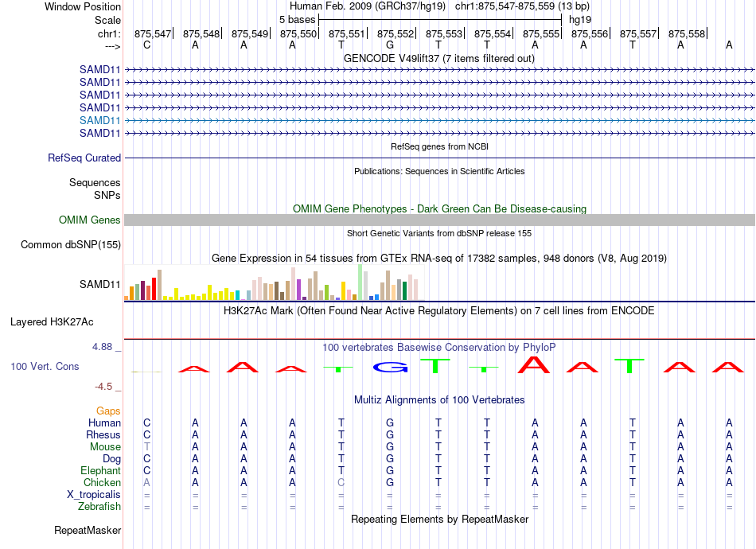Select the Chicken alignment row label
Image resolution: width=756 pixels, height=549 pixels.
click(x=102, y=482)
